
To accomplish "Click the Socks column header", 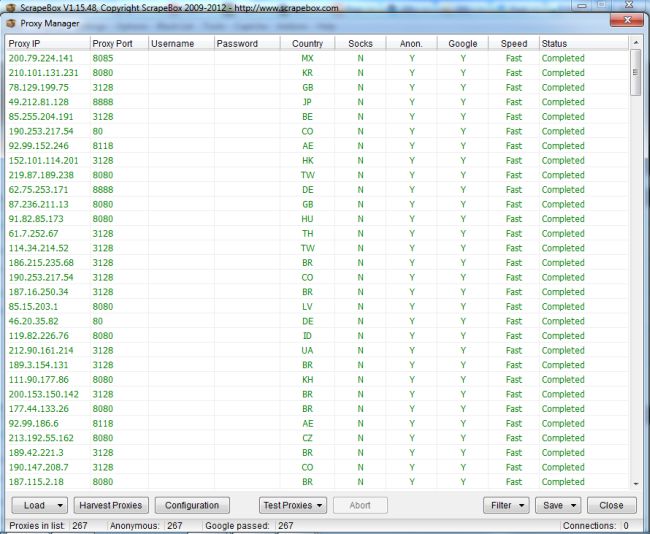I will [360, 44].
